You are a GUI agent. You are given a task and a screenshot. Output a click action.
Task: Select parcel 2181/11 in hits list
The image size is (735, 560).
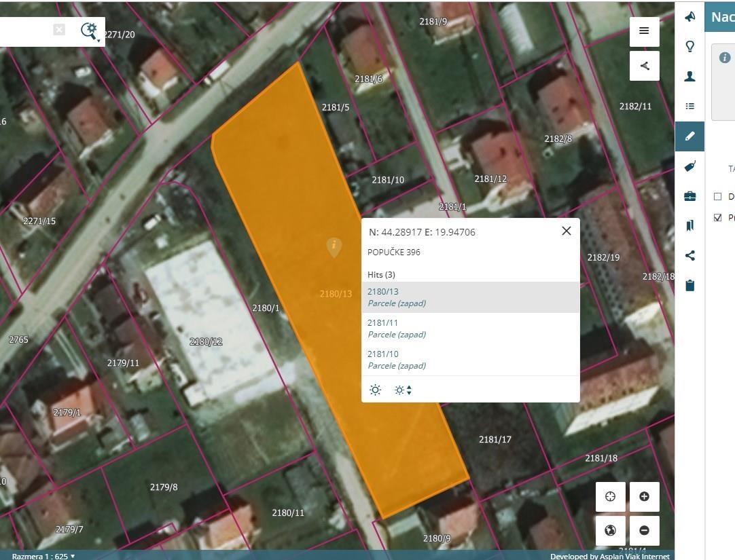471,329
